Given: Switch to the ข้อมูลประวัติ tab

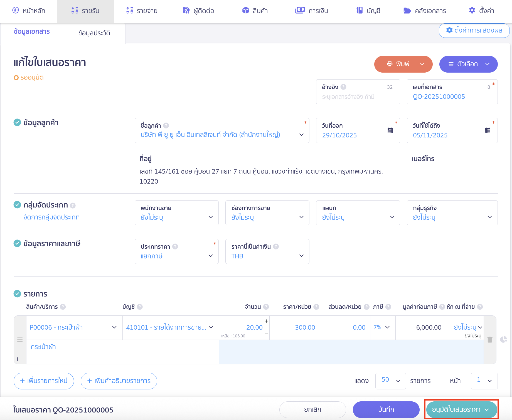Looking at the screenshot, I should [x=94, y=33].
